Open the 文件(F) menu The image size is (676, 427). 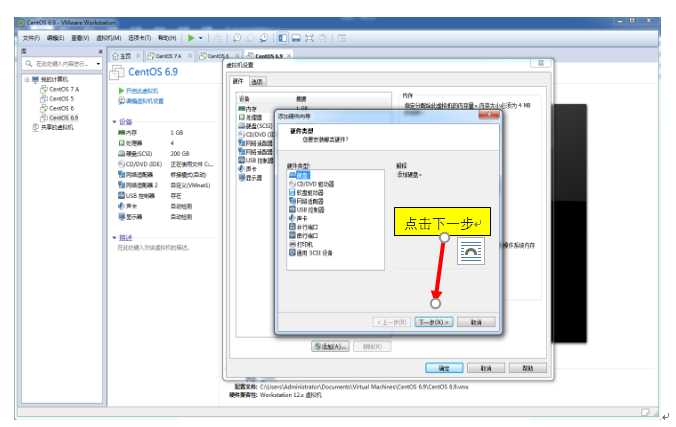pos(31,38)
